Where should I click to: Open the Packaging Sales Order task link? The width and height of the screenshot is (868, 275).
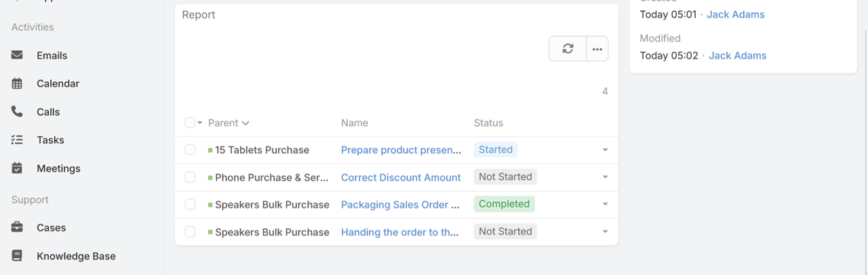(x=400, y=205)
